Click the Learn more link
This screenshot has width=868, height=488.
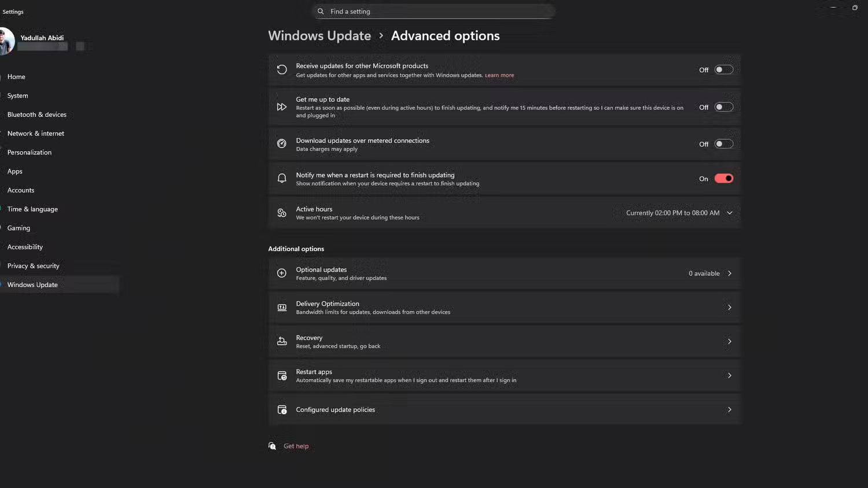click(x=499, y=75)
